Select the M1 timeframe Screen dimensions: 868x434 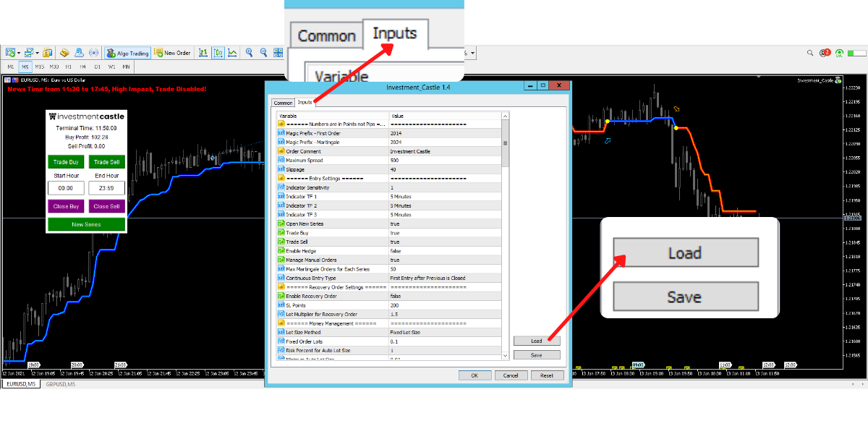click(11, 67)
